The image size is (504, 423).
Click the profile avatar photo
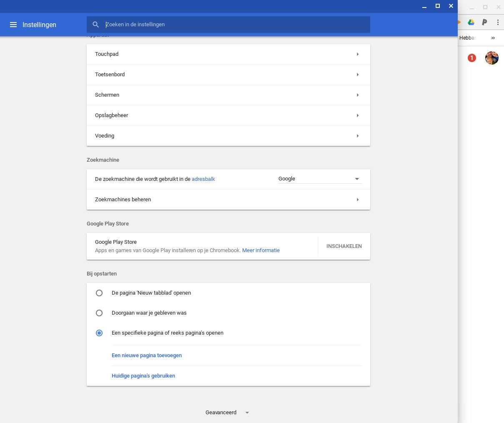pyautogui.click(x=492, y=58)
